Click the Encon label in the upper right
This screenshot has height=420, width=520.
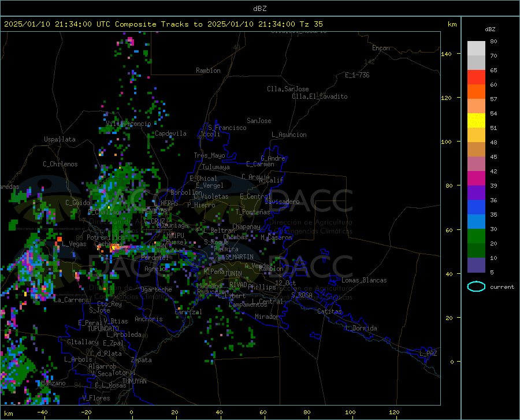pos(381,48)
